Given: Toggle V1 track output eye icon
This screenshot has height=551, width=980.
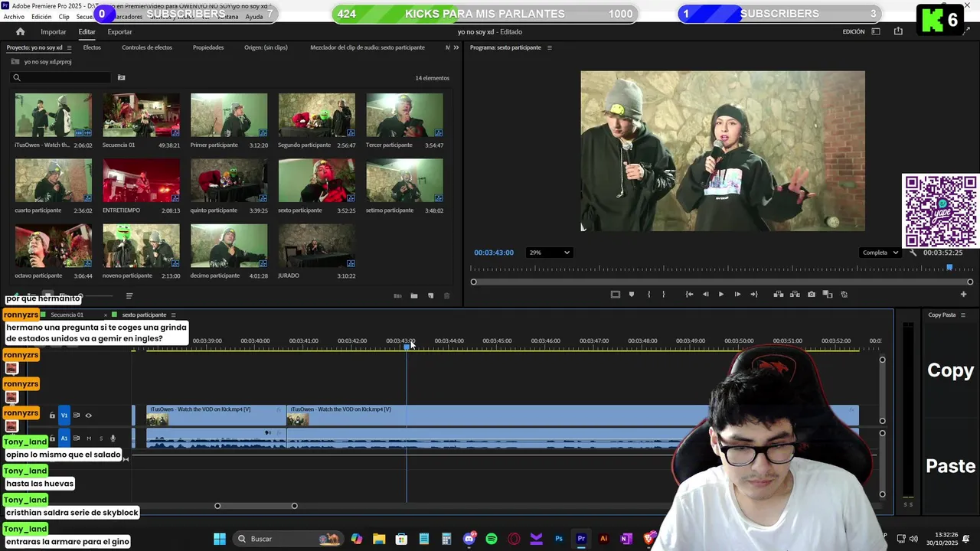Looking at the screenshot, I should pyautogui.click(x=88, y=416).
